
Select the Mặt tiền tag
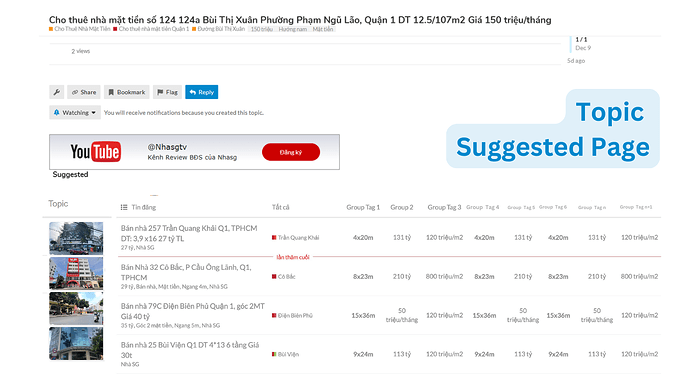[x=323, y=29]
